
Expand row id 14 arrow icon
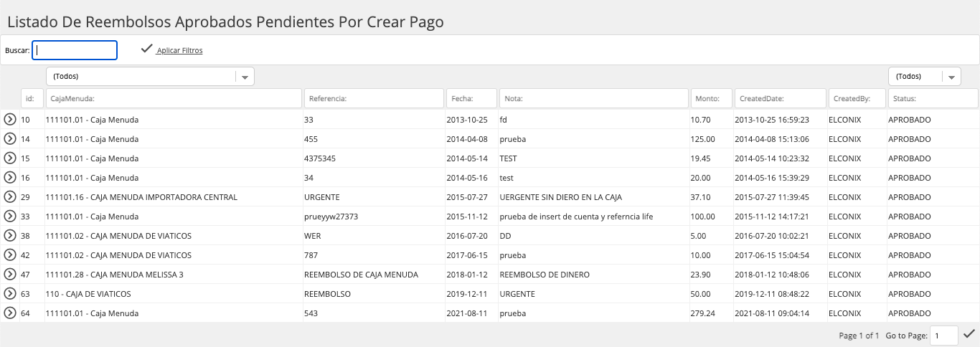point(10,139)
